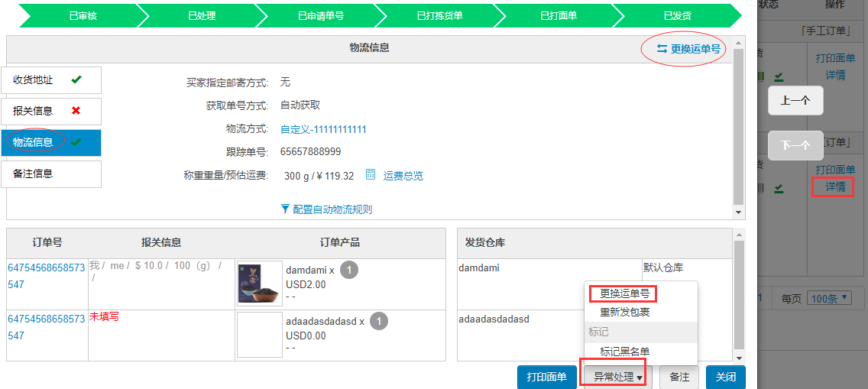Click scroll-up arrow of 物流信息 panel scrollbar

pyautogui.click(x=738, y=43)
